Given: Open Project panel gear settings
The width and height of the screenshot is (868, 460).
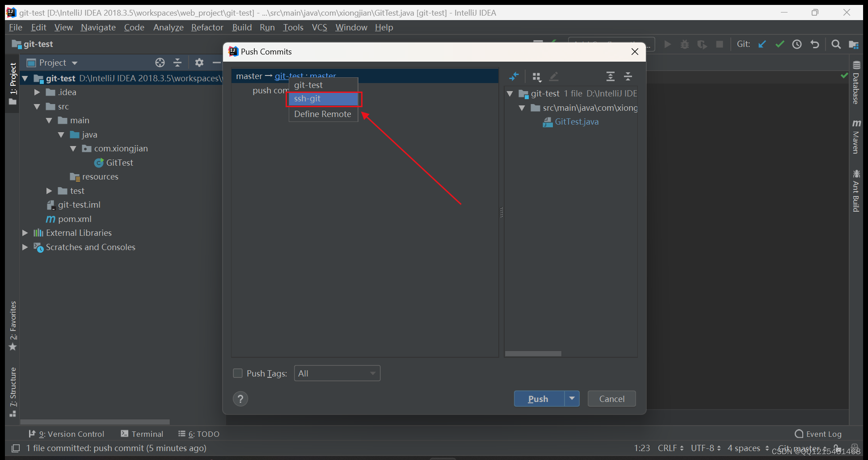Looking at the screenshot, I should 199,63.
